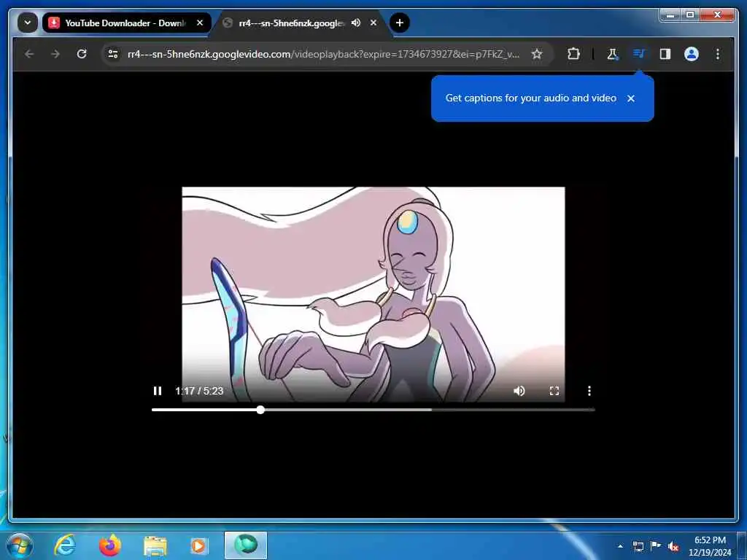Select the active browser taskbar button
This screenshot has width=747, height=560.
click(x=246, y=545)
